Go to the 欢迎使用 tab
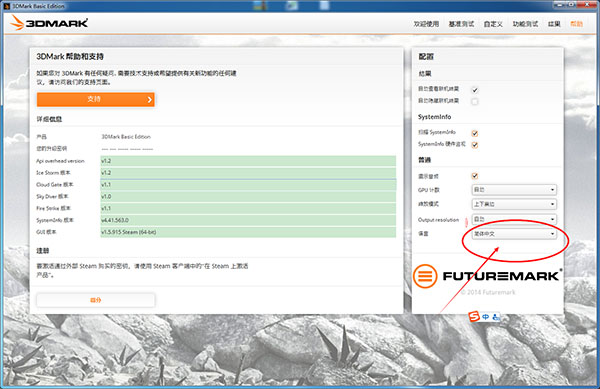The image size is (600, 389). [x=426, y=24]
